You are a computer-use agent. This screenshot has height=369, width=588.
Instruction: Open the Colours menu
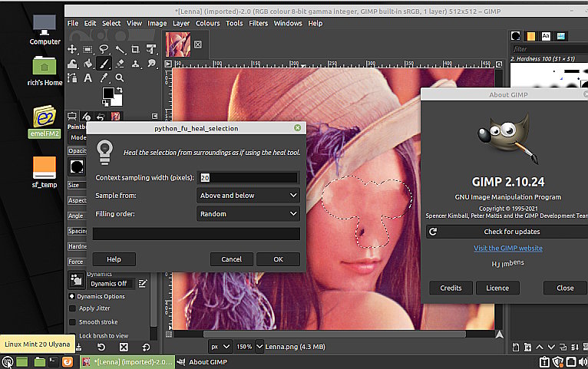pyautogui.click(x=208, y=23)
